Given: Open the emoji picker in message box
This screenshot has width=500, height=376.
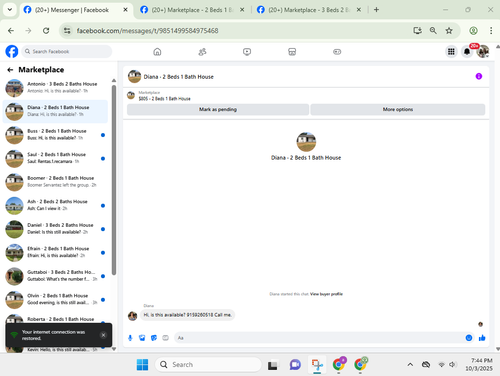Looking at the screenshot, I should (469, 338).
